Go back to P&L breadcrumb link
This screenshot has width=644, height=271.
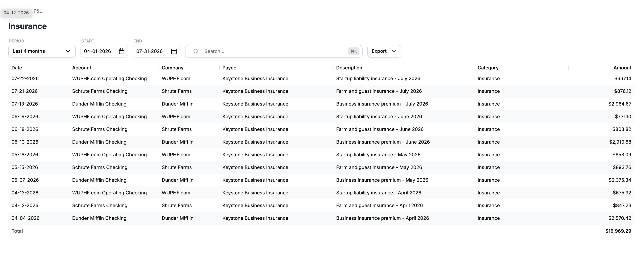tap(38, 11)
